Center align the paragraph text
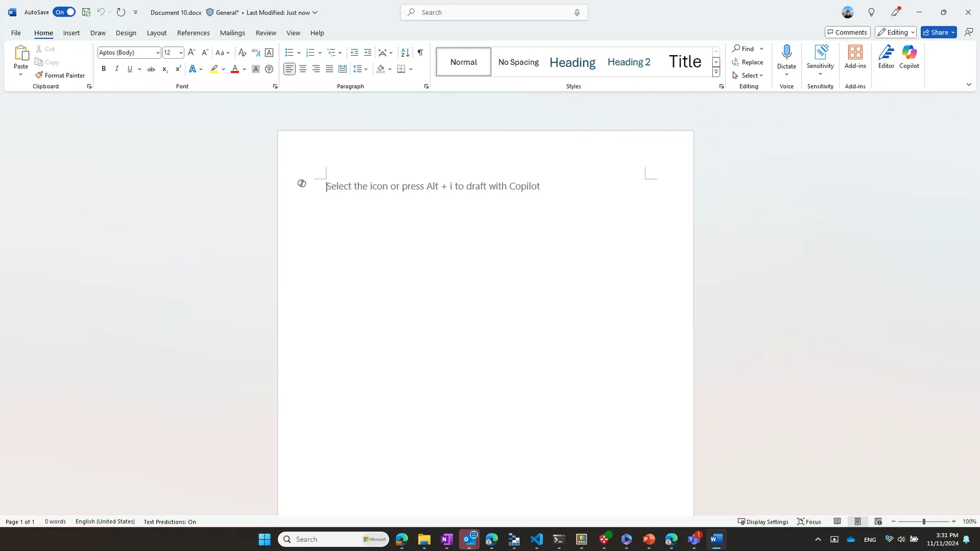Screen dimensions: 980x551 click(x=303, y=69)
